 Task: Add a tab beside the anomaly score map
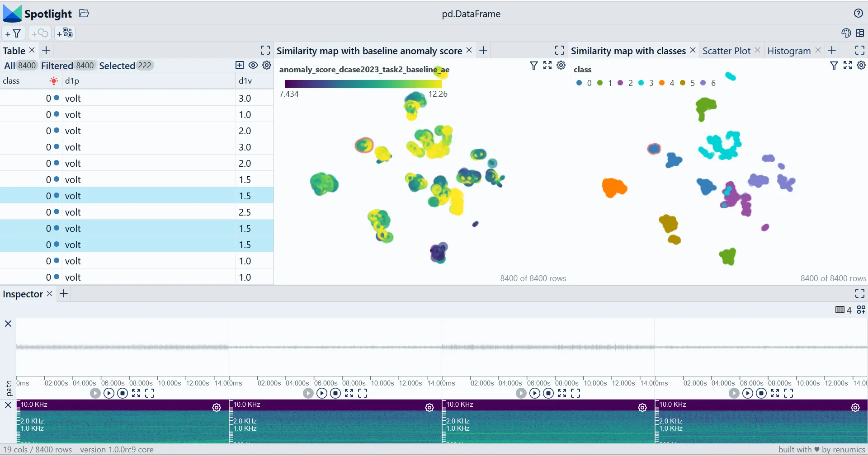[x=483, y=50]
